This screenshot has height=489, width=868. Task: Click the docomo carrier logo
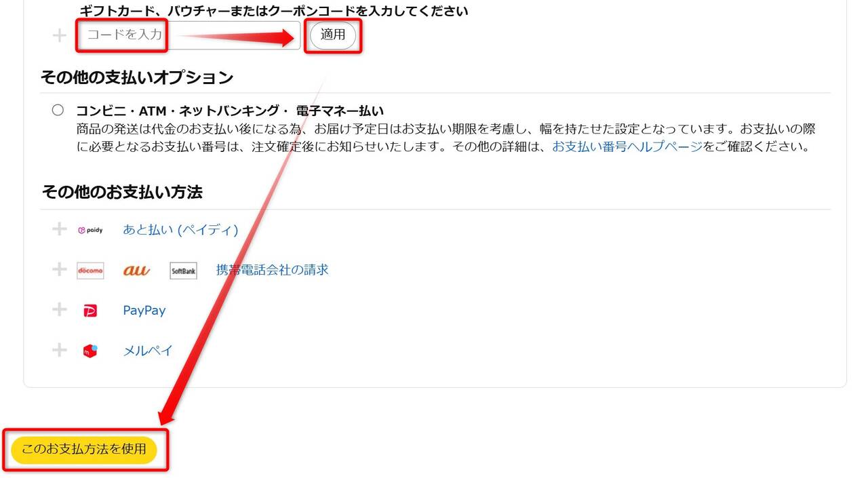coord(90,271)
